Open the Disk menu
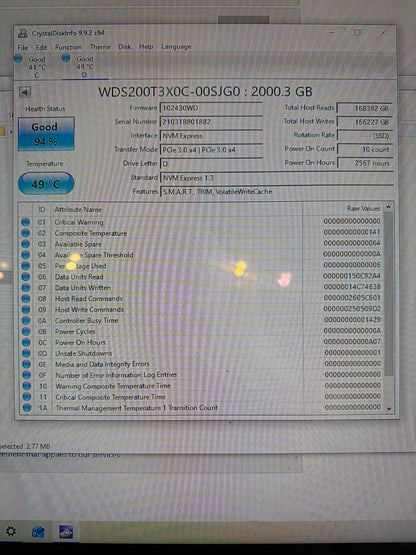 click(x=125, y=47)
